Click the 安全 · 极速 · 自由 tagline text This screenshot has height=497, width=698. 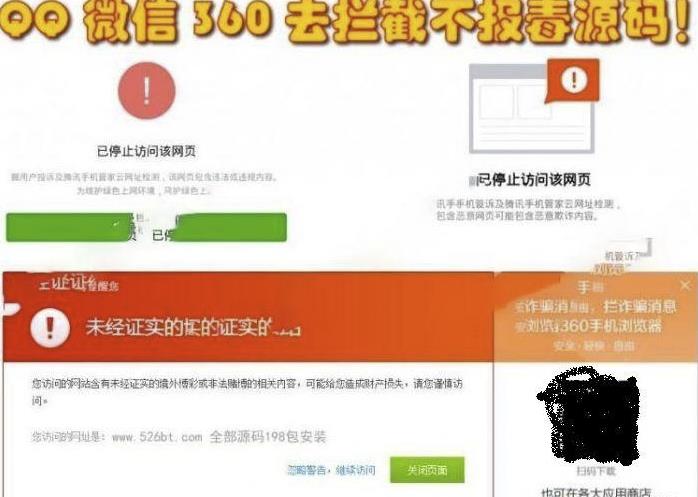point(594,346)
